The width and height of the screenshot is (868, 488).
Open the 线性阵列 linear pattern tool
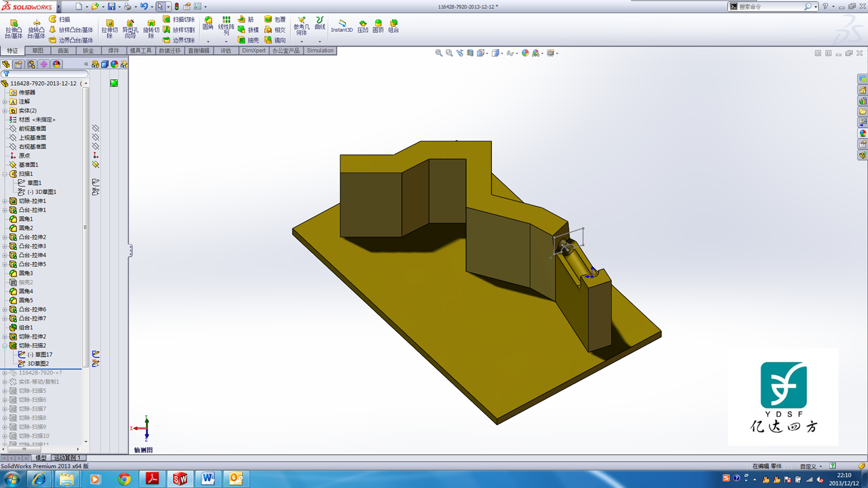[226, 26]
